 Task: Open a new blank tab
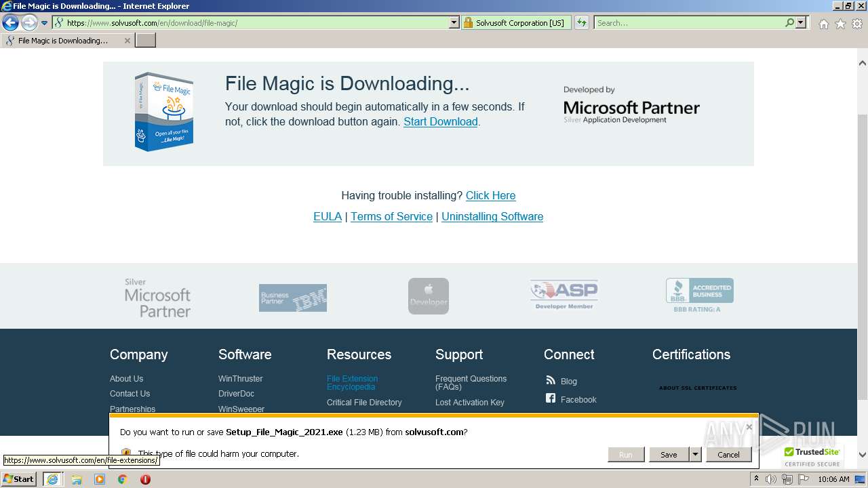146,40
